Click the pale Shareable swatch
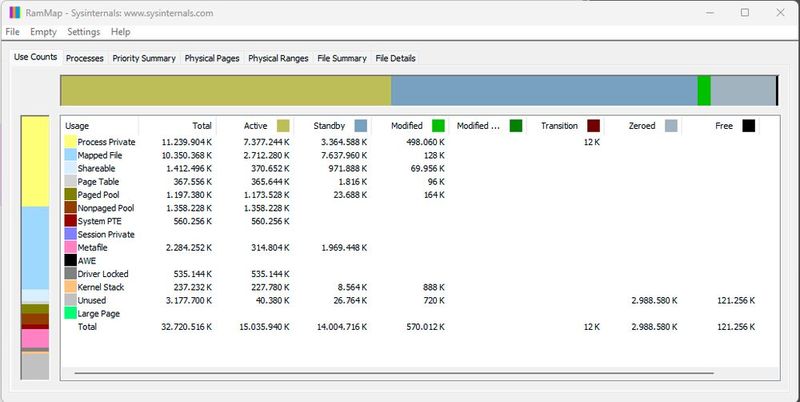 point(70,168)
